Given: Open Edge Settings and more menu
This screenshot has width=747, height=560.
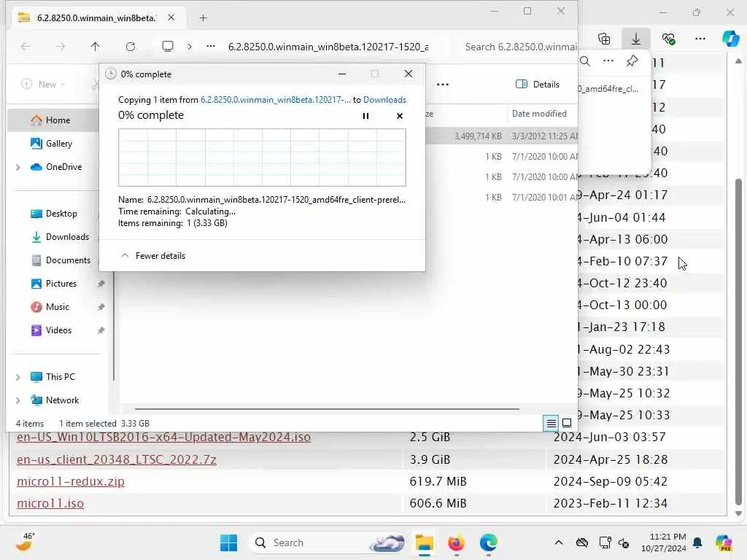Looking at the screenshot, I should point(700,39).
